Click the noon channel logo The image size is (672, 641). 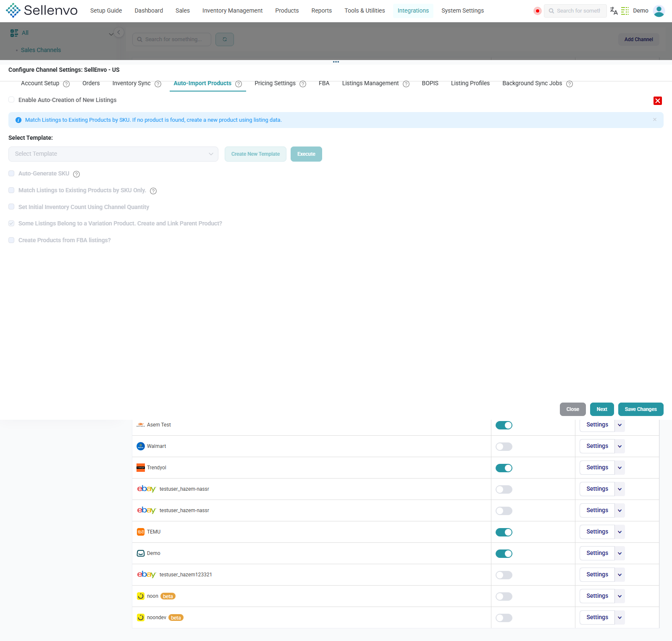141,596
